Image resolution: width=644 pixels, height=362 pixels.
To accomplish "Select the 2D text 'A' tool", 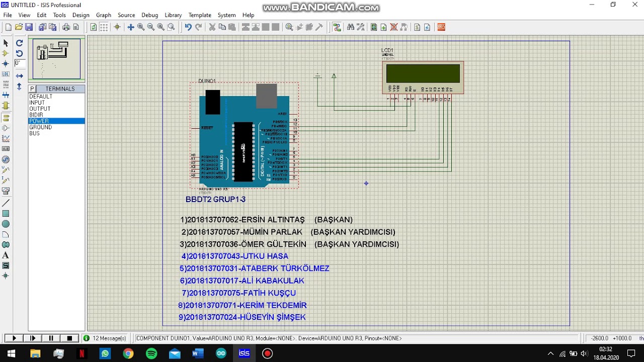I will coord(6,255).
